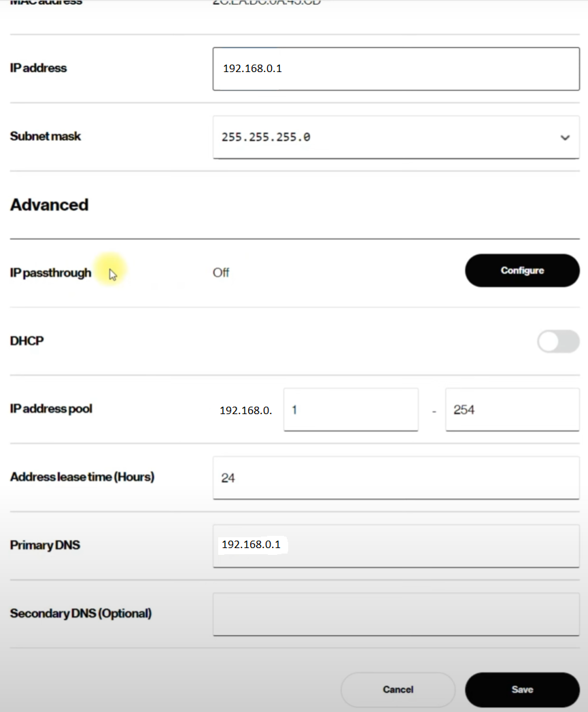This screenshot has height=712, width=588.
Task: Click the DHCP label text
Action: (27, 341)
